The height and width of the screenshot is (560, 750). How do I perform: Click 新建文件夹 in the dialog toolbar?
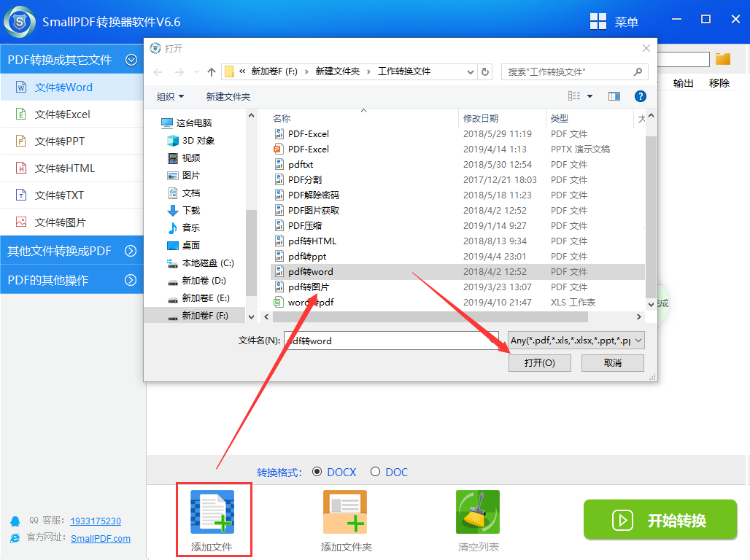coord(228,96)
